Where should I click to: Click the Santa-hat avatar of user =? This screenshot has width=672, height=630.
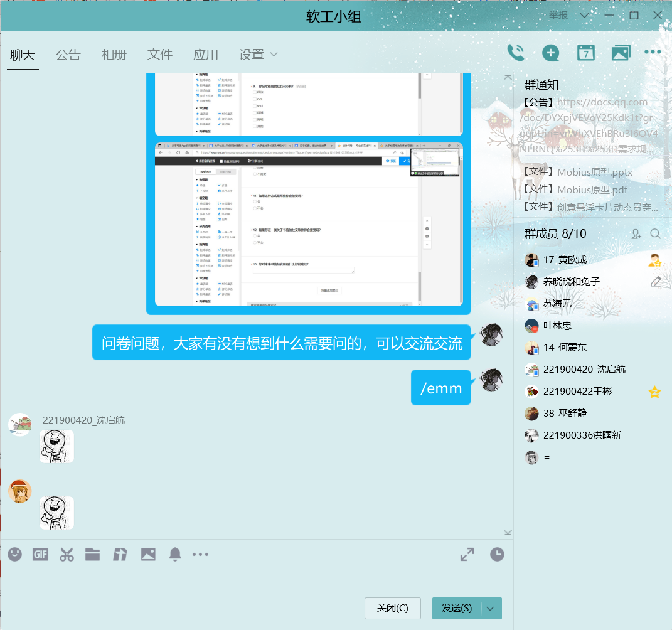click(20, 491)
